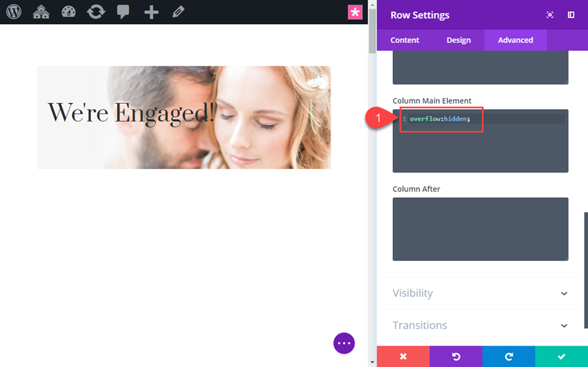Click the "Row Settings" panel title

pos(420,15)
